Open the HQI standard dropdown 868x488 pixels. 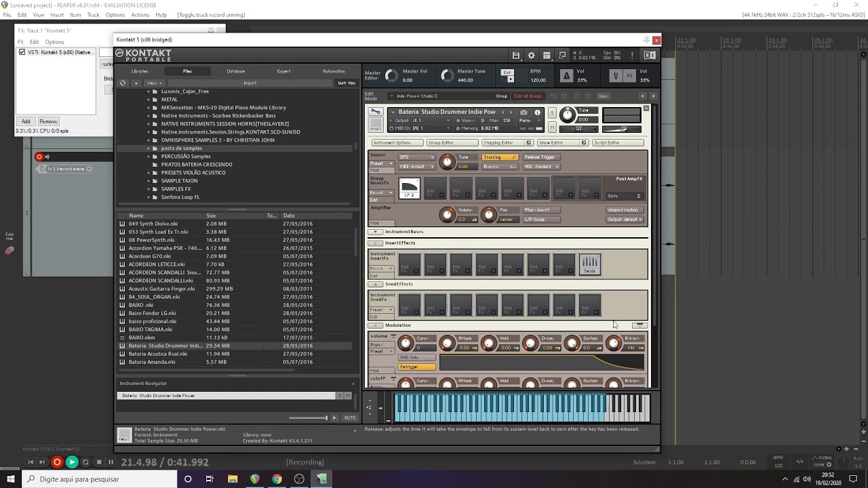(540, 167)
